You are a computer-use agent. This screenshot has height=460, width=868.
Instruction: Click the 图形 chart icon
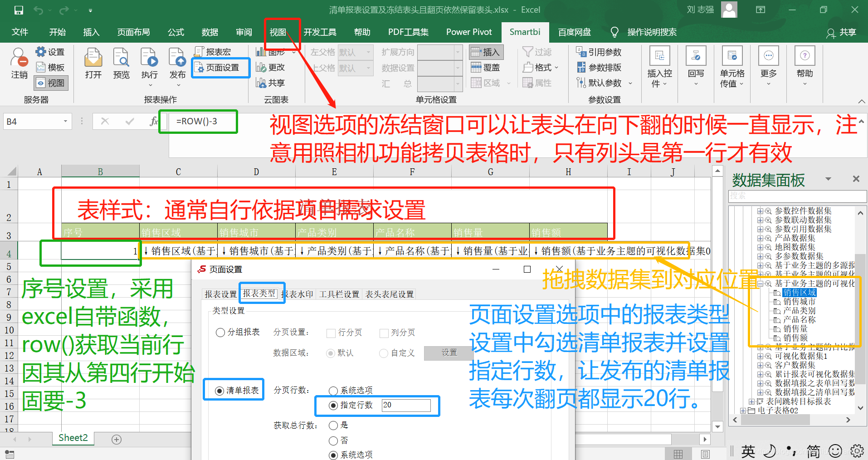coord(261,52)
